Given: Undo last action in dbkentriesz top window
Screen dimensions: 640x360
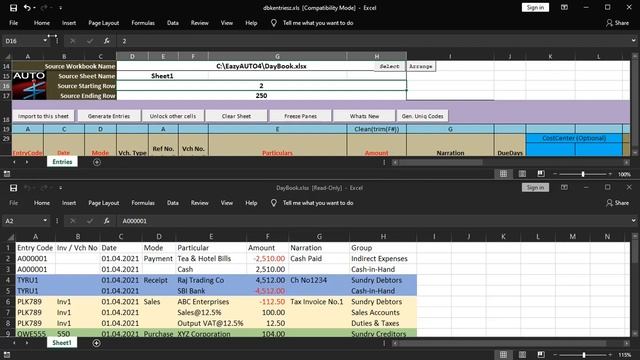Looking at the screenshot, I should click(x=27, y=8).
